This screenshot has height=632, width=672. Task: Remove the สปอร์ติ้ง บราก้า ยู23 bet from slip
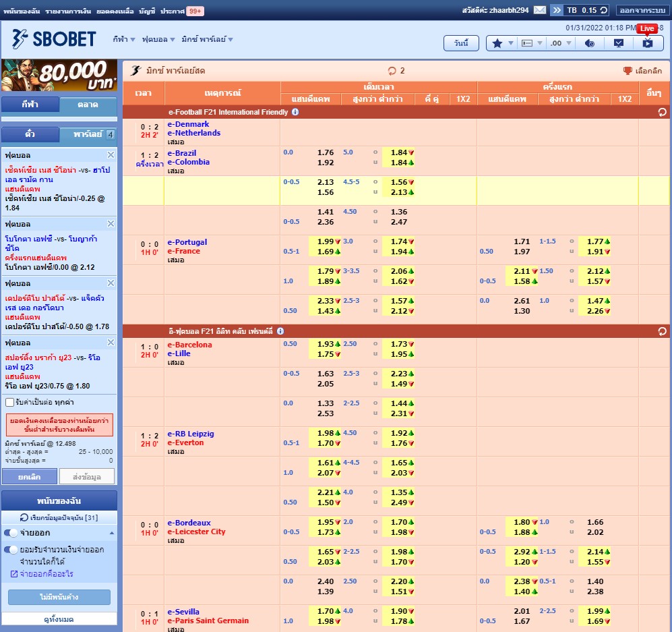[x=111, y=342]
